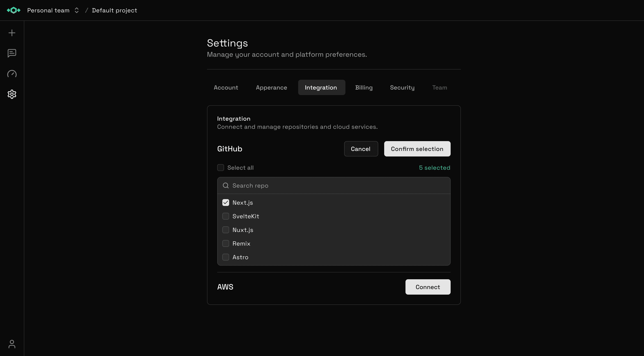Check the Astro repository
The image size is (644, 356).
coord(226,257)
